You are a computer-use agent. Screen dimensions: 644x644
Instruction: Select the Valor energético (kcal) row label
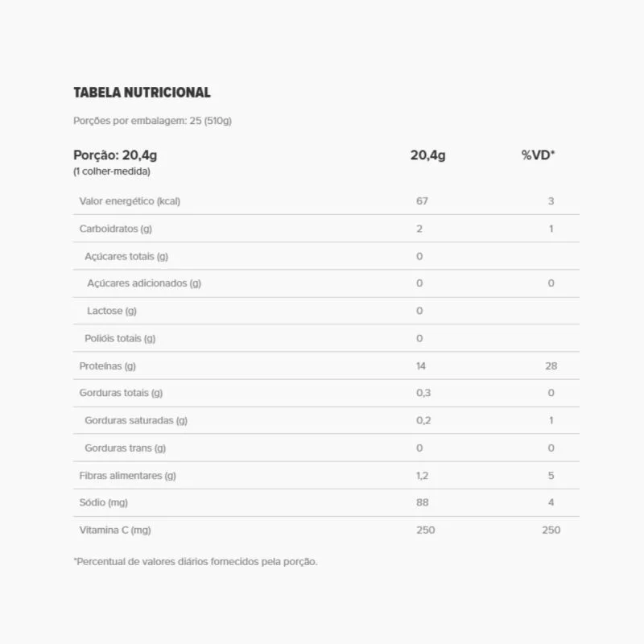130,201
